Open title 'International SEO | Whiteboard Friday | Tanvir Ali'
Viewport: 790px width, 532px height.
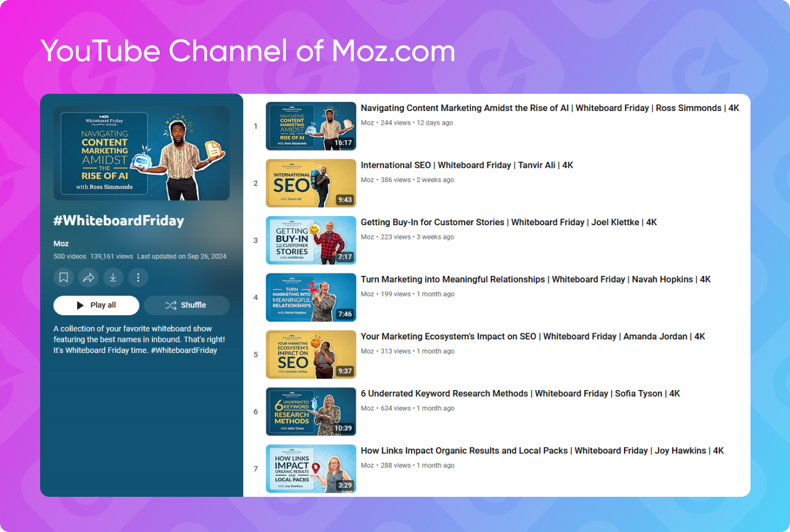tap(467, 165)
